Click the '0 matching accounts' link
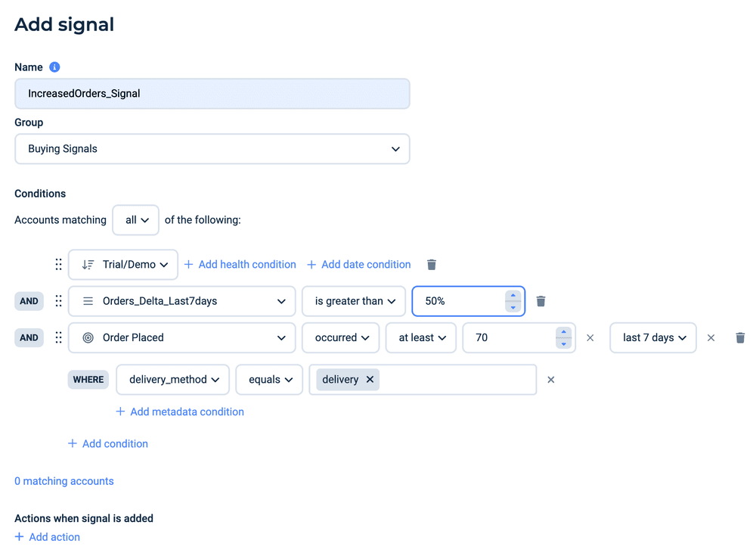Viewport: 756px width, 559px height. [64, 481]
